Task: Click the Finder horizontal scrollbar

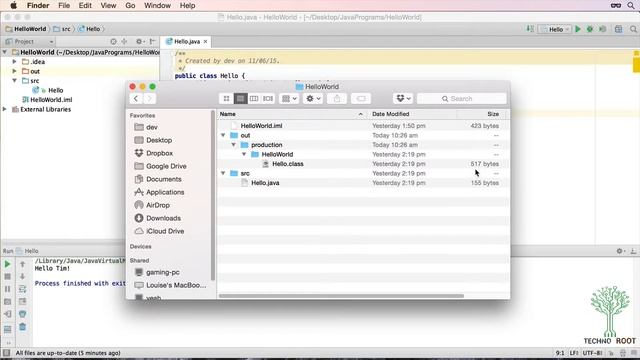Action: (x=341, y=296)
